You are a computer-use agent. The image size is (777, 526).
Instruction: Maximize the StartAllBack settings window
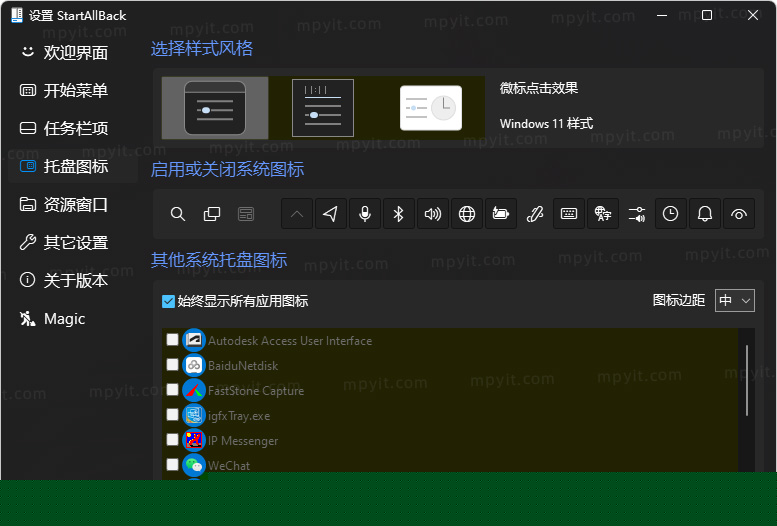(707, 15)
